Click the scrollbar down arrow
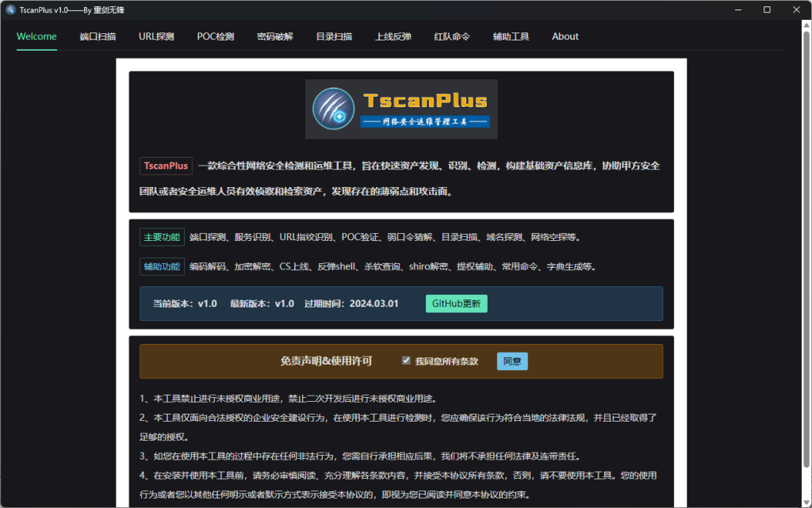This screenshot has width=812, height=508. (x=806, y=502)
